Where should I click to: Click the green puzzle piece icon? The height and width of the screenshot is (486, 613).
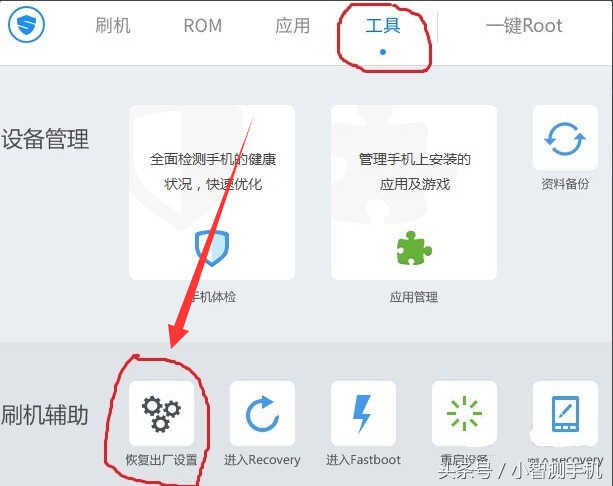(414, 248)
